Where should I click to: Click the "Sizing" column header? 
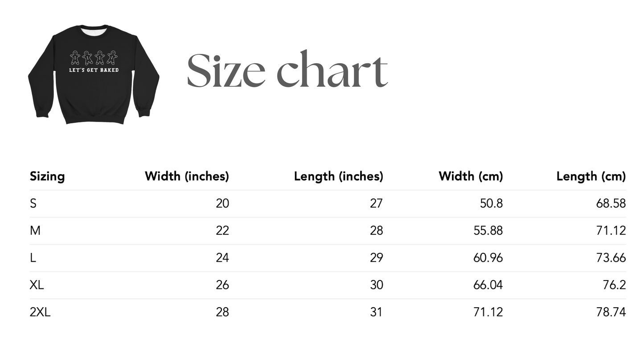click(47, 176)
